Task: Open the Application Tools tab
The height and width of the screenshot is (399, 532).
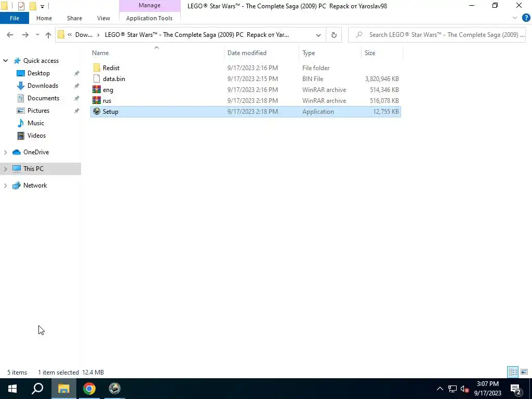Action: [x=149, y=18]
